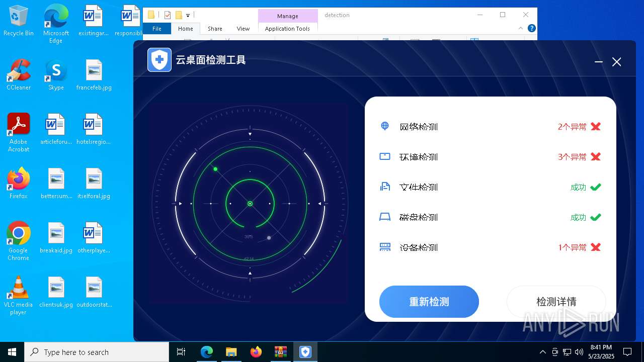This screenshot has width=644, height=362.
Task: Click the 环境检测 row label
Action: tap(419, 157)
